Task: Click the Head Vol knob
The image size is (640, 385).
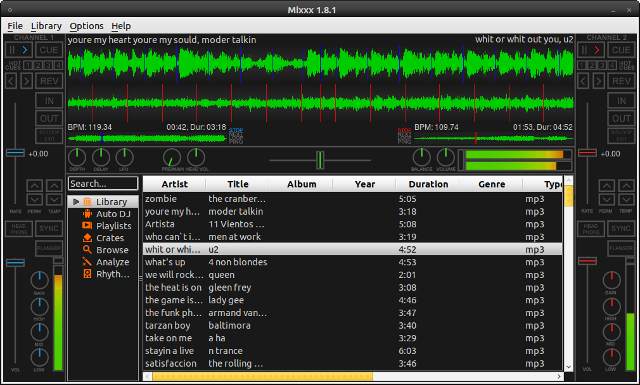Action: [x=196, y=158]
